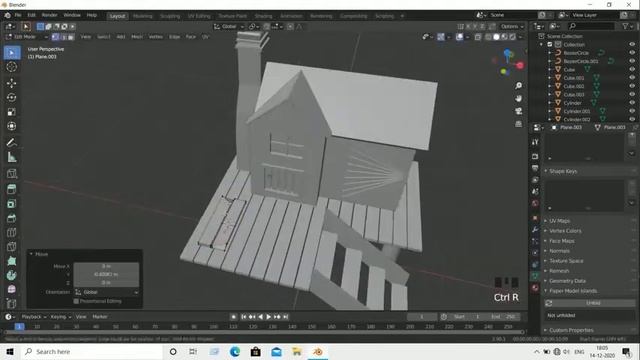Select the Move tool
The width and height of the screenshot is (640, 360).
(12, 83)
